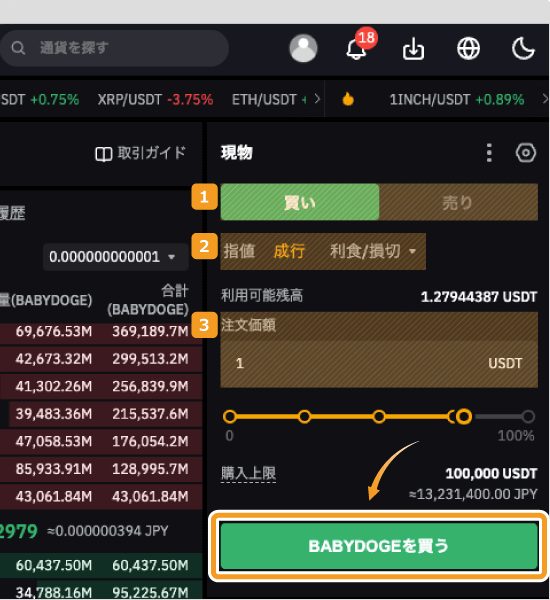Expand 利食/損切 order type dropdown
The height and width of the screenshot is (600, 550).
pyautogui.click(x=373, y=251)
